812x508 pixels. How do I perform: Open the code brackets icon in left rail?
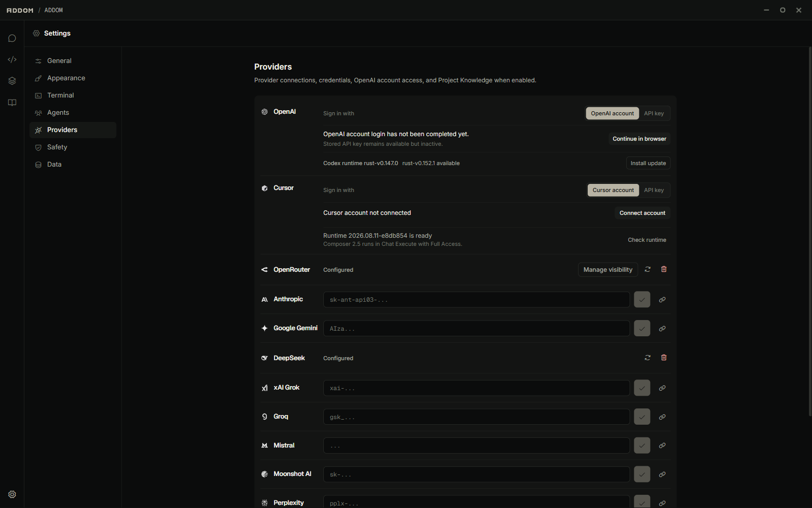12,59
